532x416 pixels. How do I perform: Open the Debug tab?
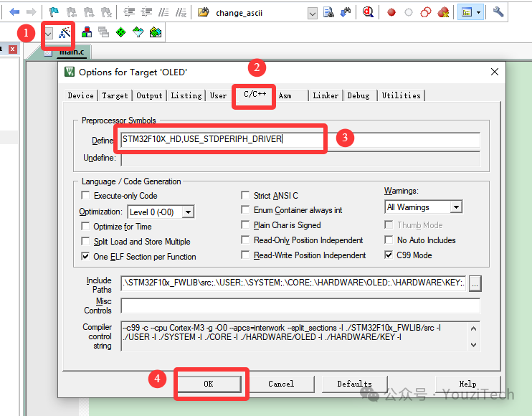[x=358, y=95]
